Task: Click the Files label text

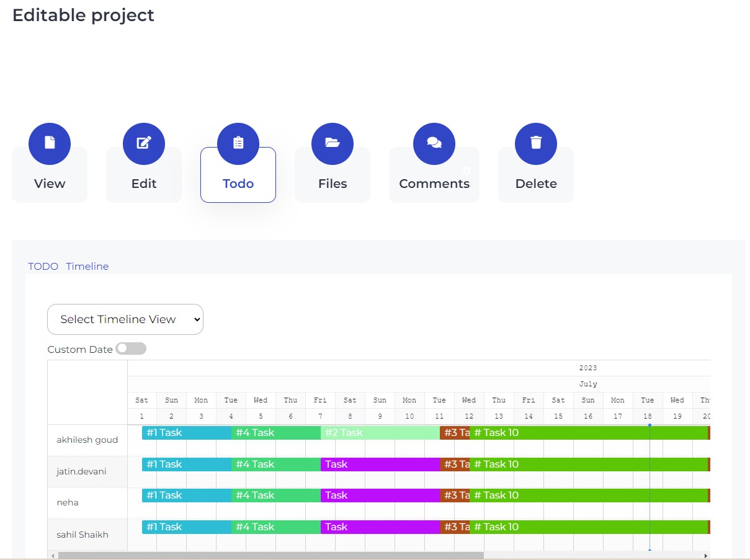Action: click(x=333, y=184)
